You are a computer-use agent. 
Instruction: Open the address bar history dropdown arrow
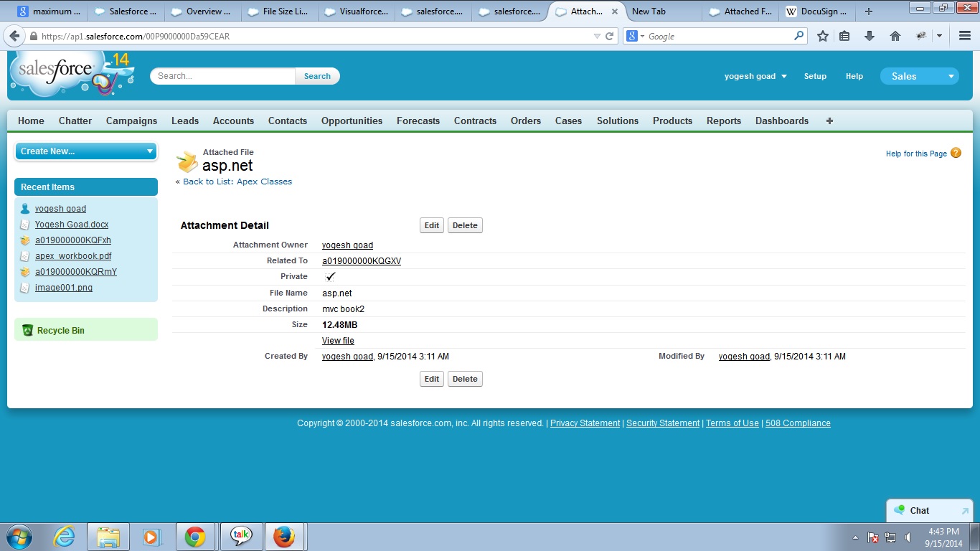click(597, 36)
